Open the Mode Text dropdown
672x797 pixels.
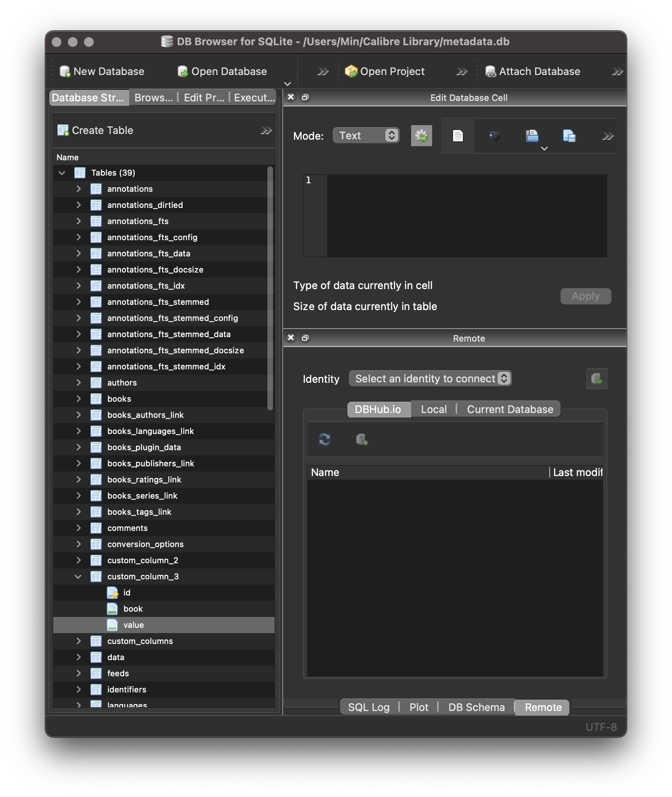pos(366,136)
